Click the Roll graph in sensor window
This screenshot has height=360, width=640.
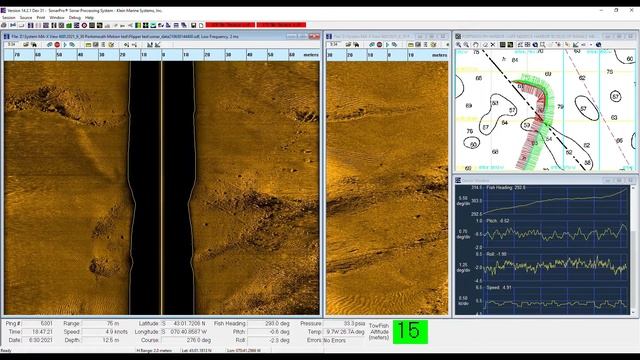click(556, 267)
